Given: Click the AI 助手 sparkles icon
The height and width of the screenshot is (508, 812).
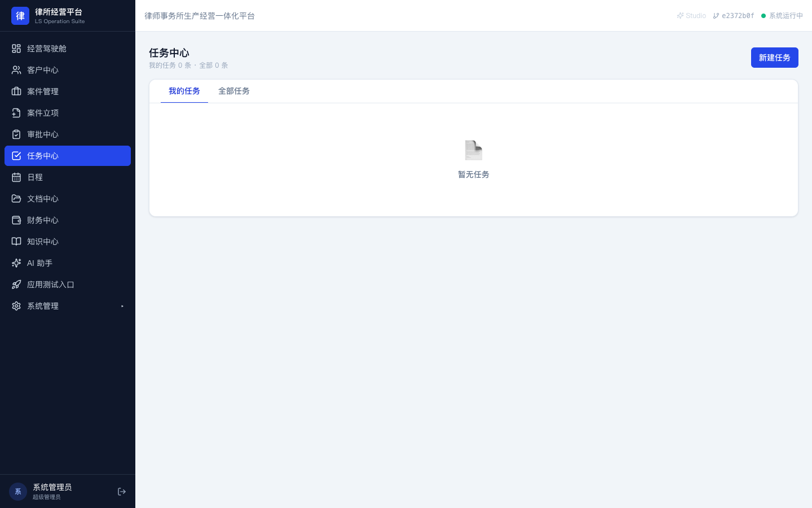Looking at the screenshot, I should tap(16, 263).
